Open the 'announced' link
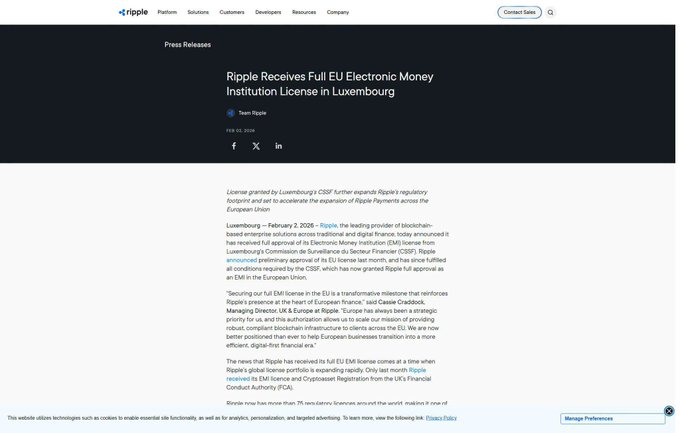The width and height of the screenshot is (680, 433). (242, 260)
